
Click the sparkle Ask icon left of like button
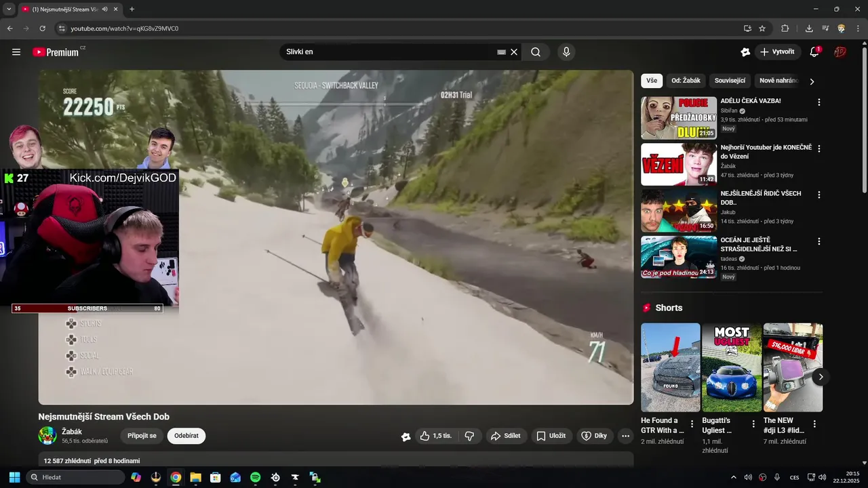click(x=406, y=436)
